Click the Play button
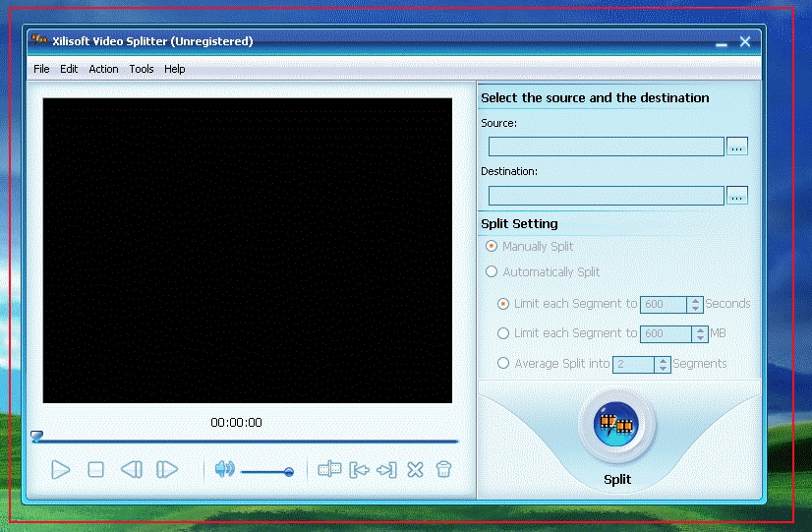This screenshot has height=532, width=812. tap(61, 470)
